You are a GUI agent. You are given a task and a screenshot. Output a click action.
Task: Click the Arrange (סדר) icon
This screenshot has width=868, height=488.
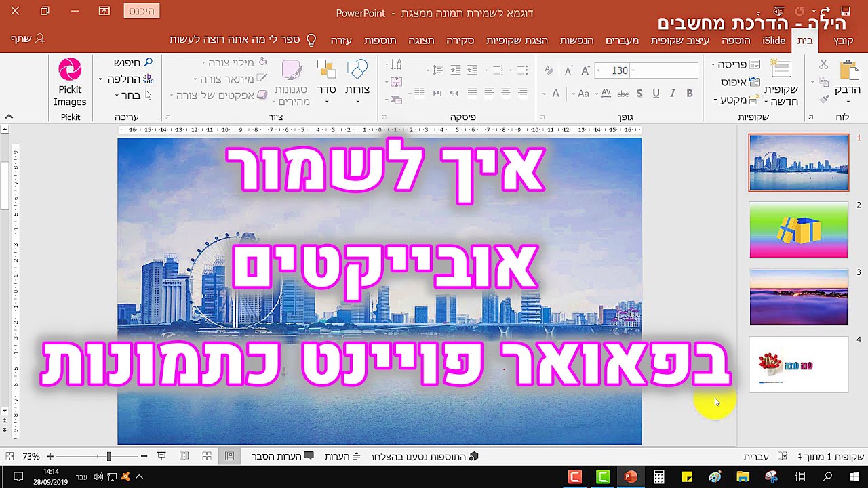click(326, 70)
